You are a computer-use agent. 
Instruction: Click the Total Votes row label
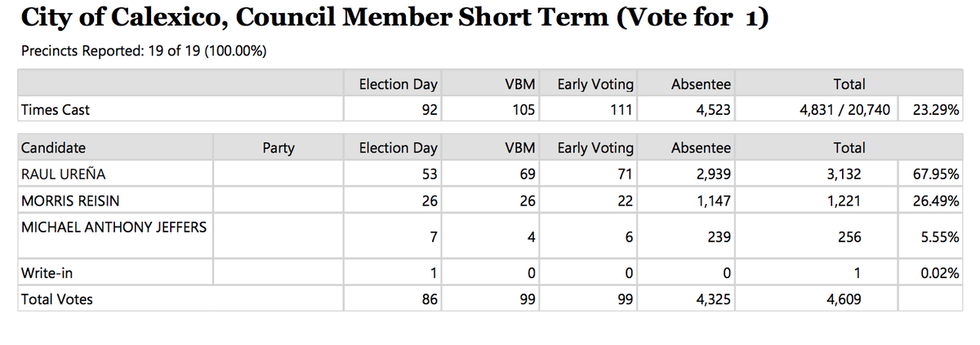pyautogui.click(x=56, y=299)
